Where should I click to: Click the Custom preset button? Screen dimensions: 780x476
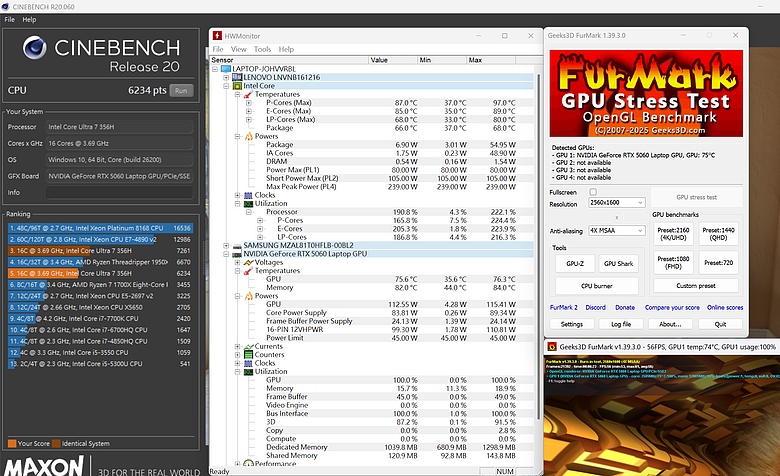[696, 286]
